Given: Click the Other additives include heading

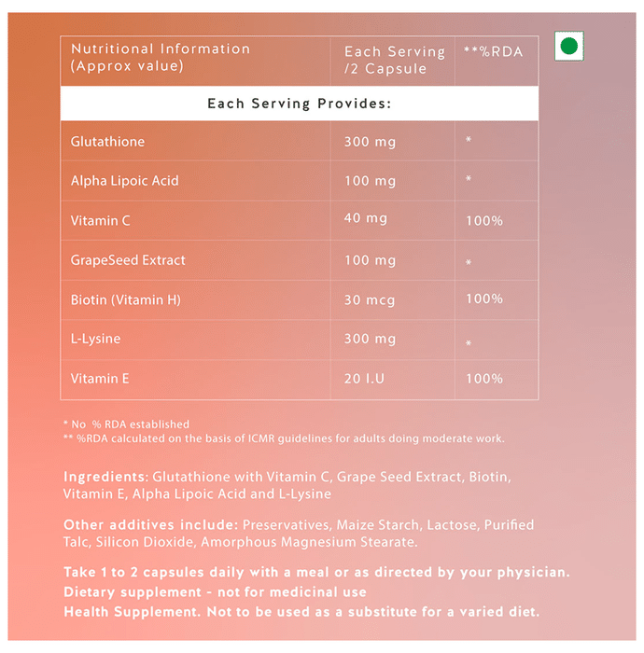Looking at the screenshot, I should point(150,525).
